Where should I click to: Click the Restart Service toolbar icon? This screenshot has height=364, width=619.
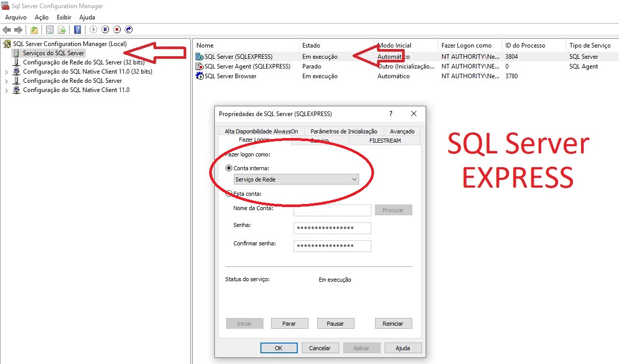click(x=128, y=30)
